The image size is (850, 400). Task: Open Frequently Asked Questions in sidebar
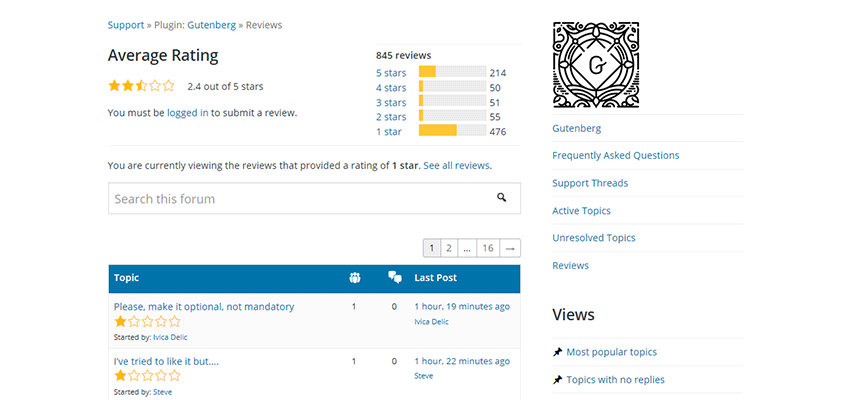point(615,155)
